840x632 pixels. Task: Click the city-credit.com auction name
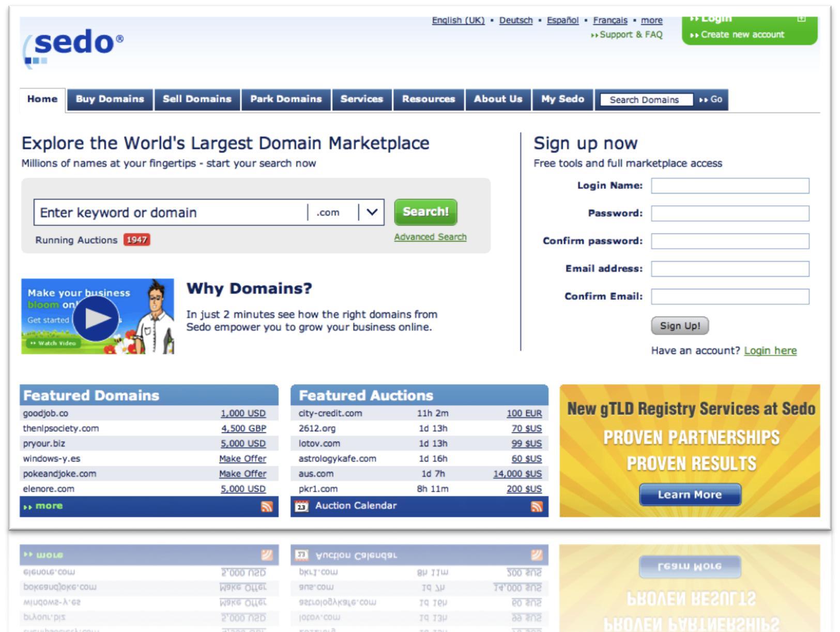tap(330, 413)
